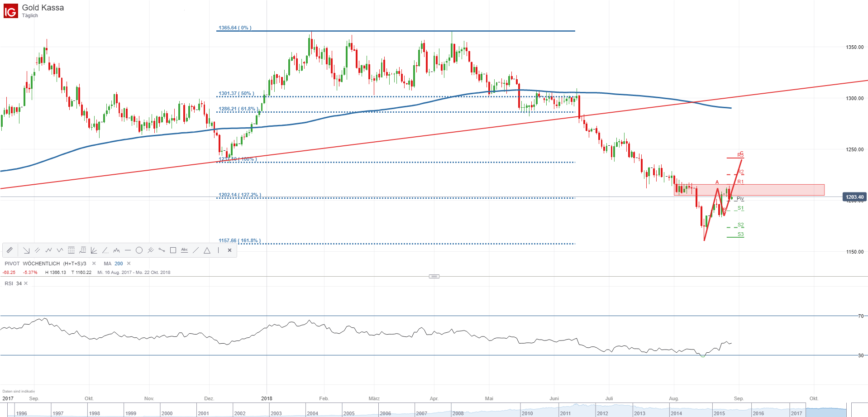Remove the PIVOT indicator
Screen dimensions: 868x417
pyautogui.click(x=94, y=264)
